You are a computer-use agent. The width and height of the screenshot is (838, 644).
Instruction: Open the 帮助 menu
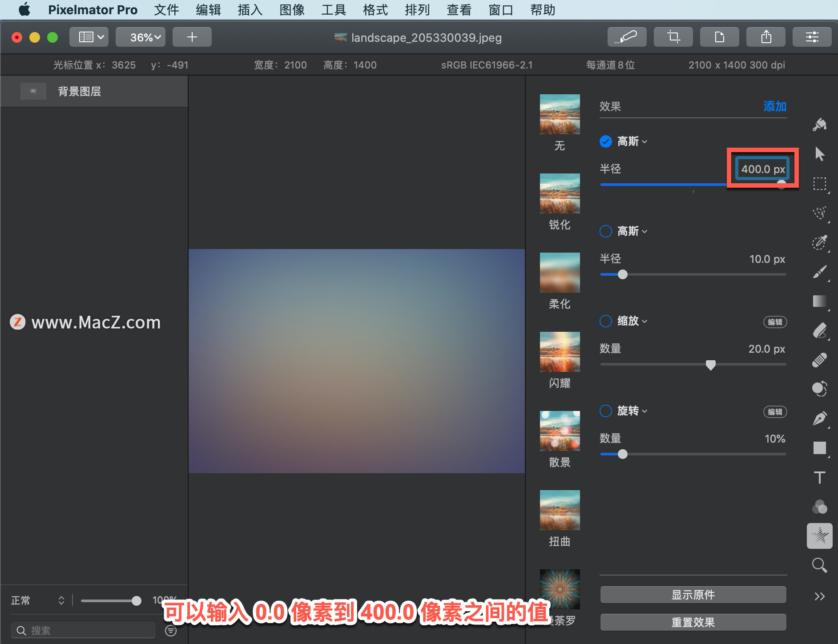pyautogui.click(x=543, y=10)
